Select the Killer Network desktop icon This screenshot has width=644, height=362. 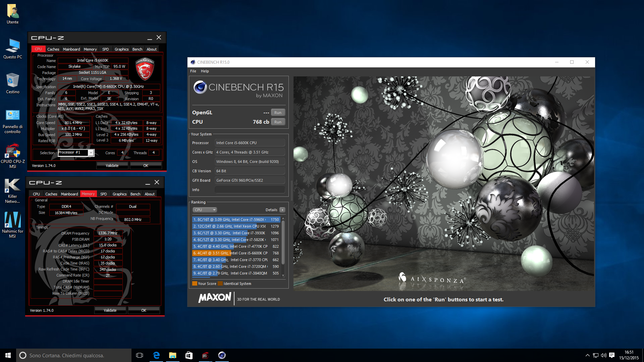[13, 191]
